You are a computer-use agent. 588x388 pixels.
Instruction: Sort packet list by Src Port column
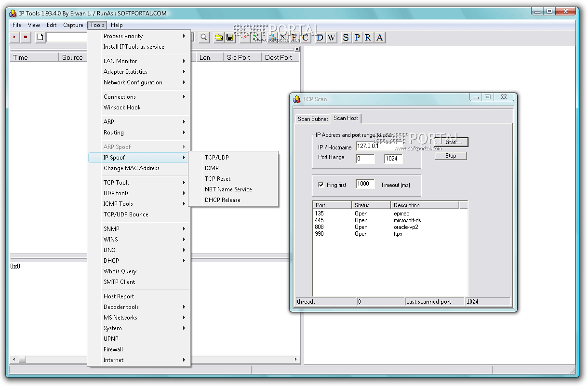[x=242, y=57]
